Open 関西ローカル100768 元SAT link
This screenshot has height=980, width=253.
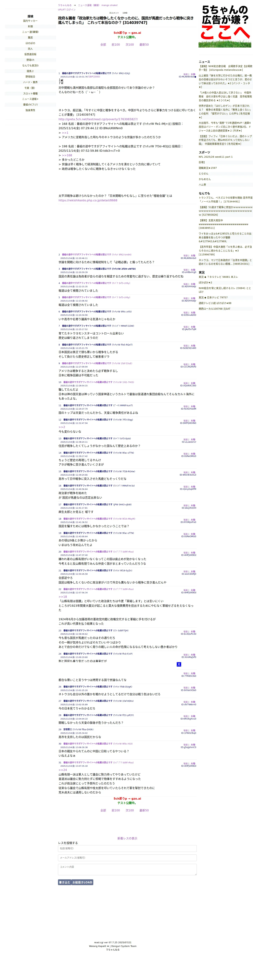click(215, 309)
